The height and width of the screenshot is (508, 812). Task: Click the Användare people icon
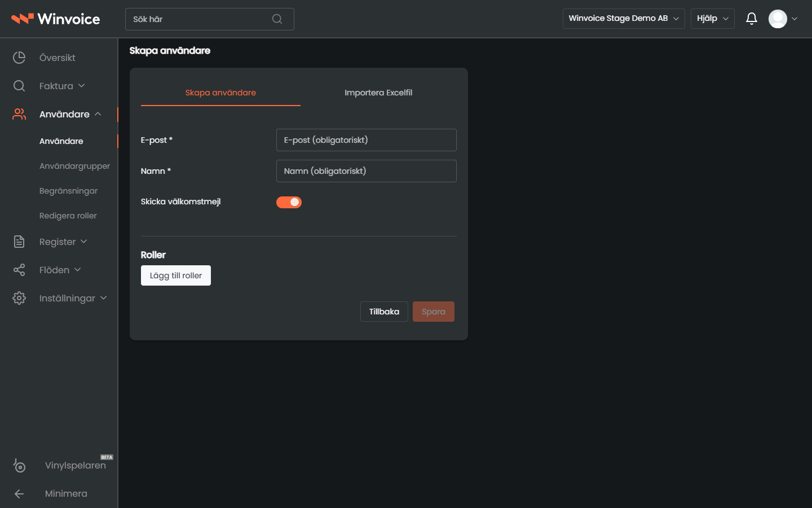tap(19, 114)
